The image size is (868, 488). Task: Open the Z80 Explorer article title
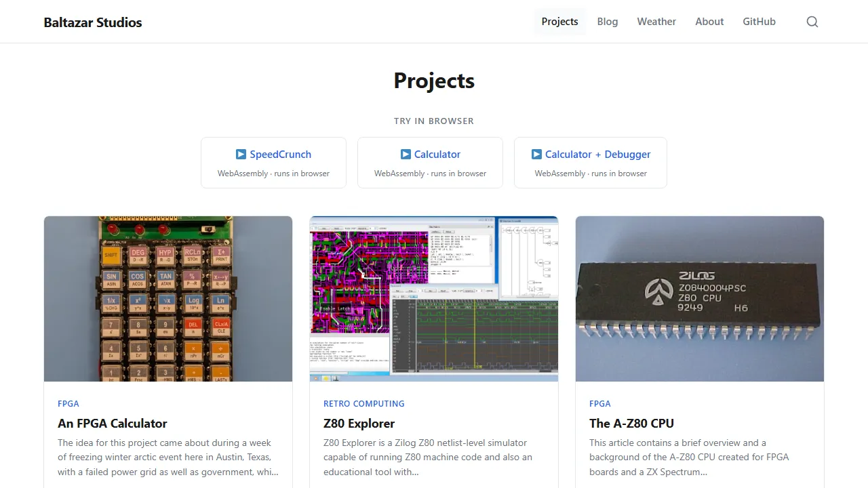tap(359, 424)
